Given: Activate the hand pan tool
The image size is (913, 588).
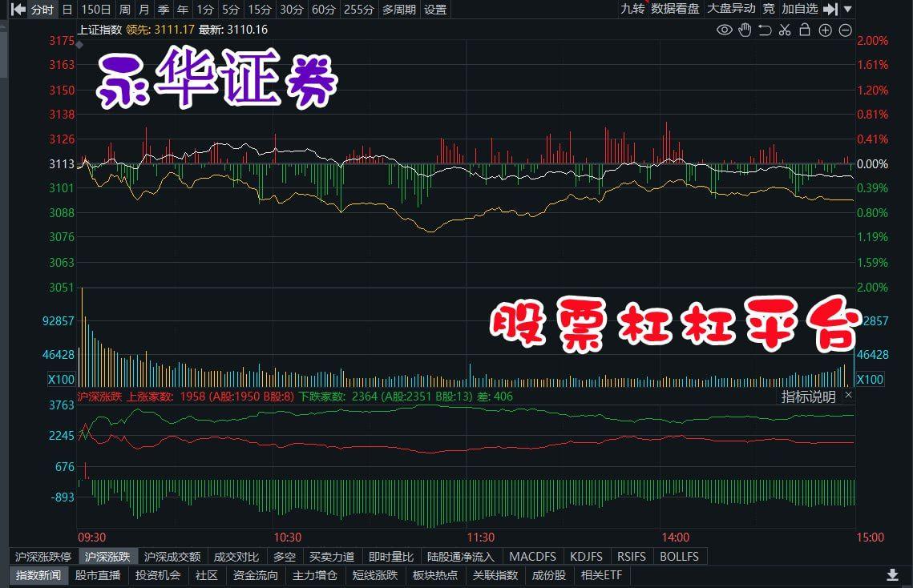Looking at the screenshot, I should click(744, 30).
